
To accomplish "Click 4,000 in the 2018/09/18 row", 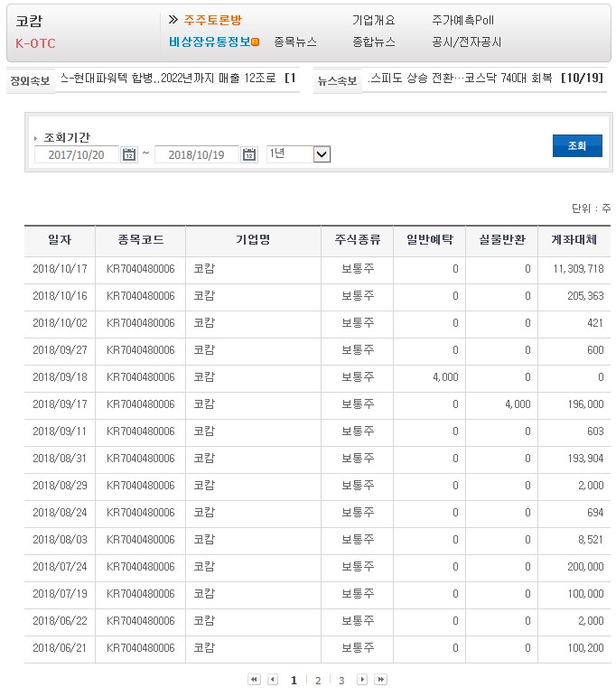I will 445,376.
